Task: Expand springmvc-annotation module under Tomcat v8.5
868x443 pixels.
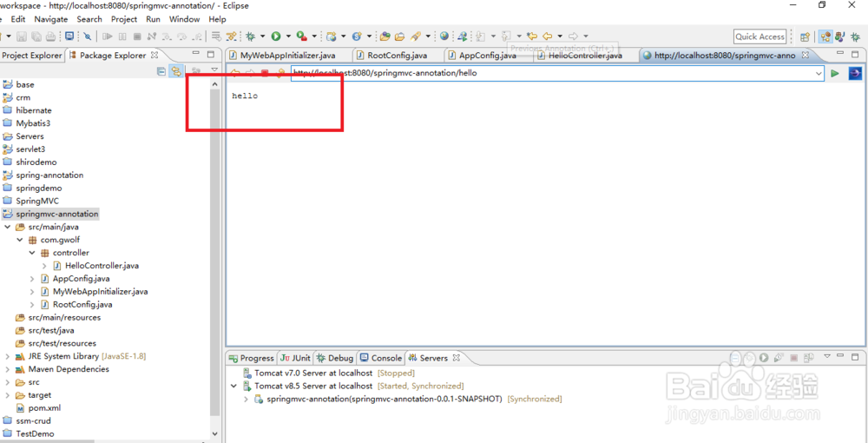Action: [247, 399]
